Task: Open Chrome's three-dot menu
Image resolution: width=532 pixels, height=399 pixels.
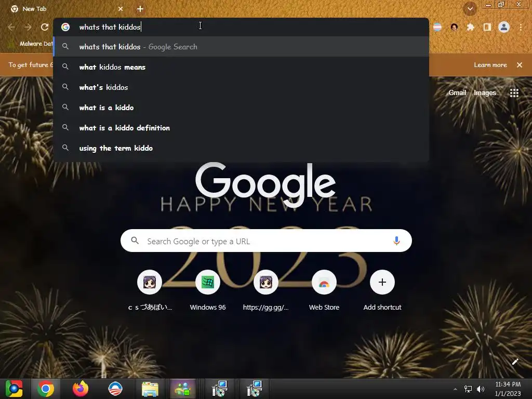Action: (x=521, y=27)
